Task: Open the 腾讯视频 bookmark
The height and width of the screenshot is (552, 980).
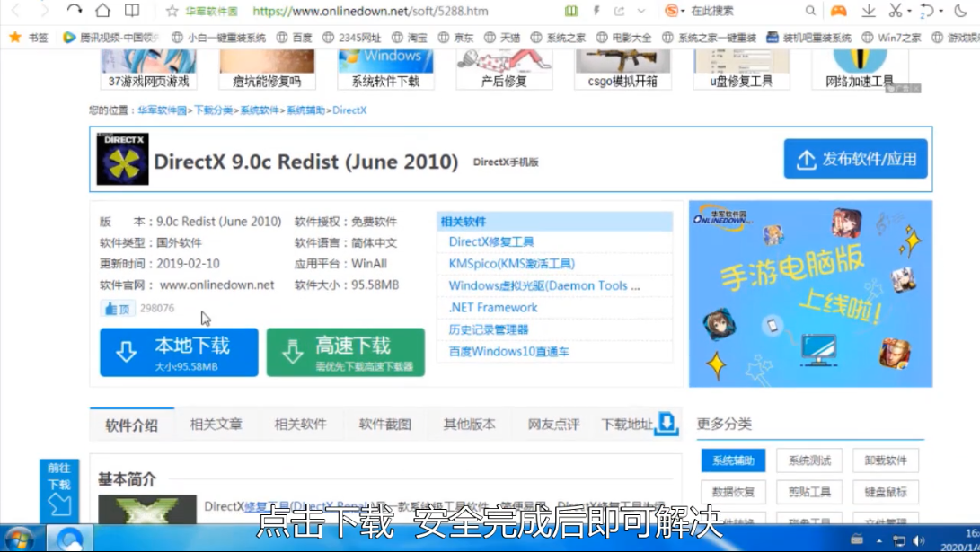Action: pos(111,38)
